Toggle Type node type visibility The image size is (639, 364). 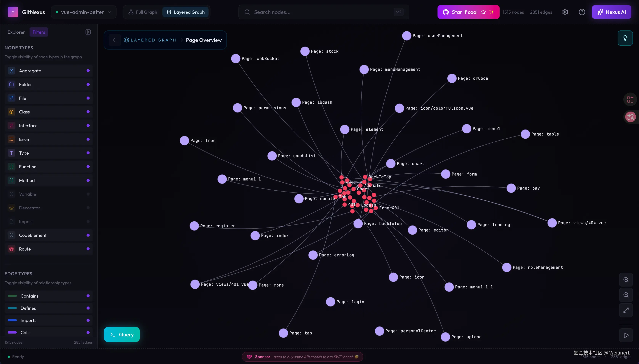[49, 153]
